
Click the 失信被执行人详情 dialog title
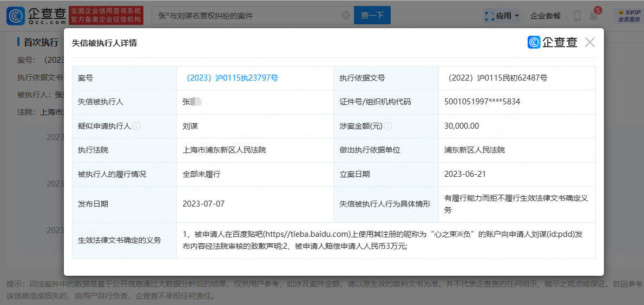click(104, 43)
